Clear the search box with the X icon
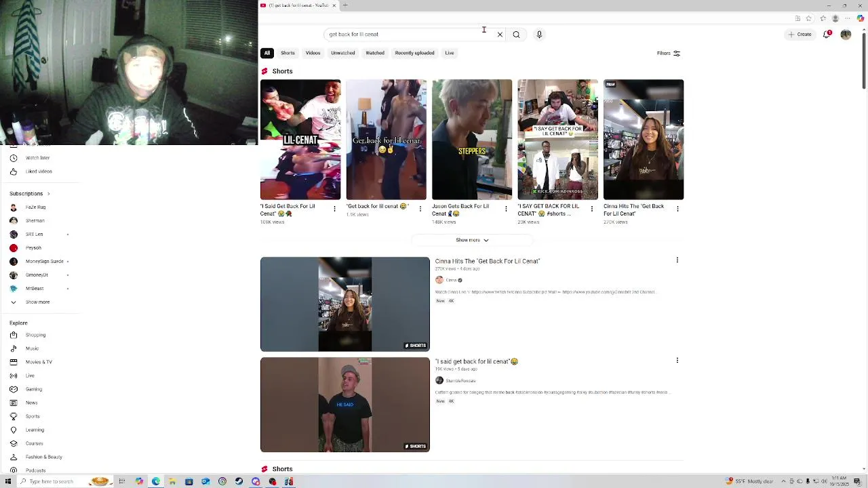 (x=500, y=35)
